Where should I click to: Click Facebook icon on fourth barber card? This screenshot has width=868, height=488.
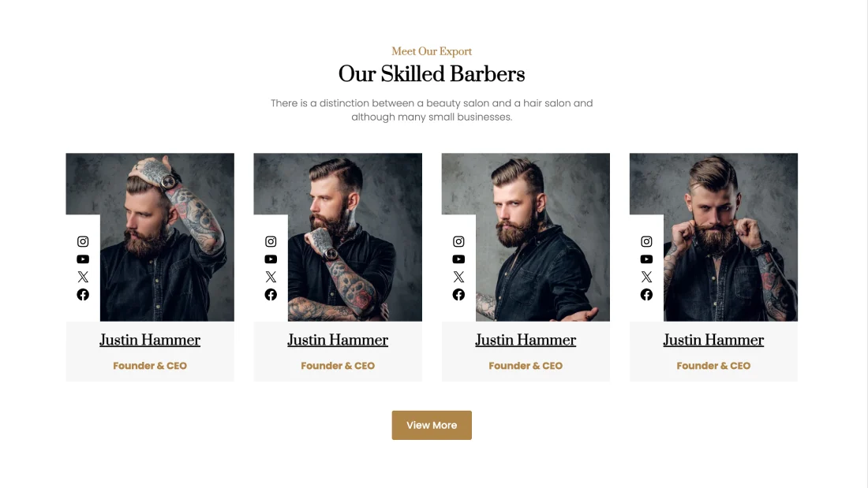646,294
